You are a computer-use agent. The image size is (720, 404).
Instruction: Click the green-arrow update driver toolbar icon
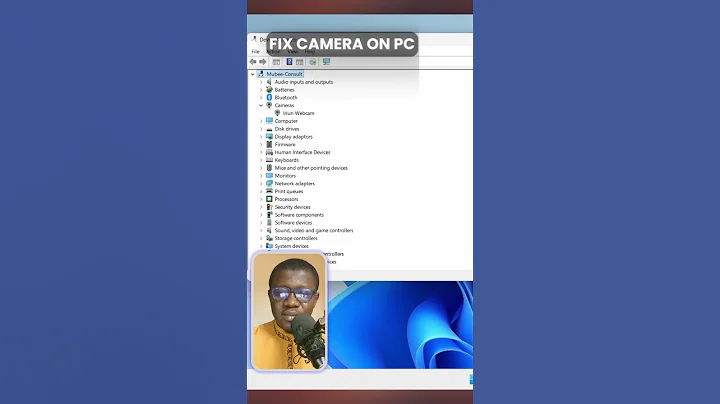(x=313, y=62)
